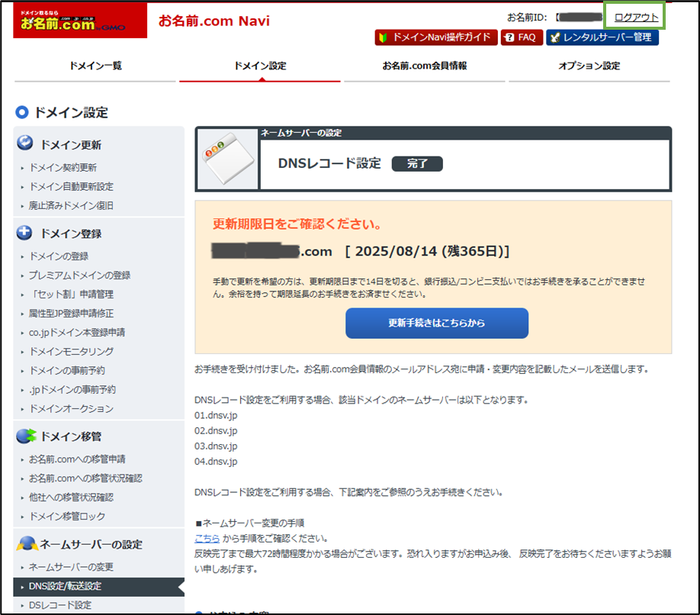The width and height of the screenshot is (700, 615).
Task: Open 他社への移管状況確認
Action: pos(72,497)
